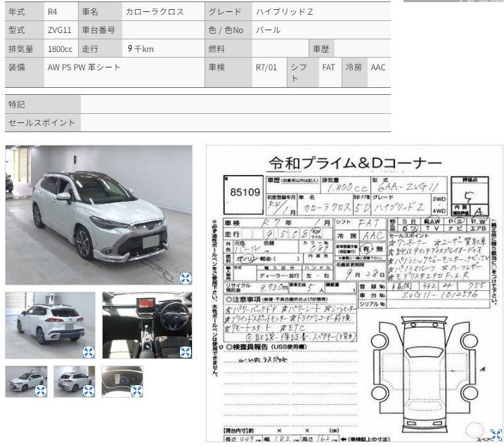Image resolution: width=504 pixels, height=447 pixels.
Task: Open the rear-view white car photo
Action: tap(50, 325)
